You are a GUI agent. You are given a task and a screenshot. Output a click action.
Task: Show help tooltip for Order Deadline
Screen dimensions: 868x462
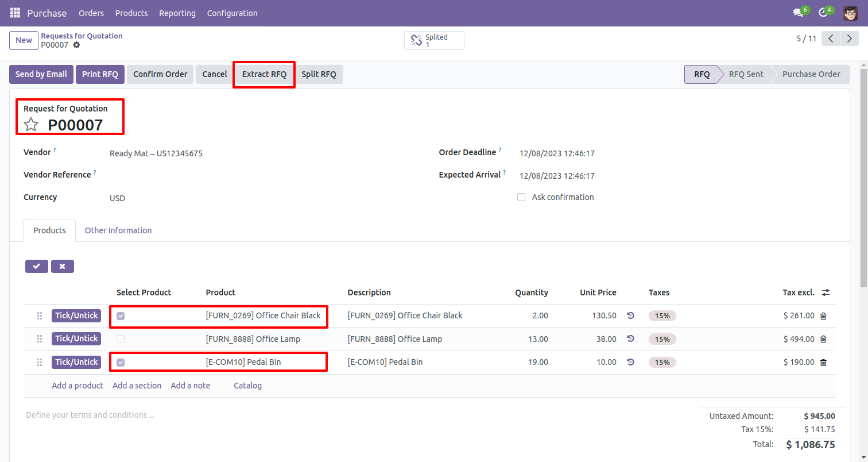(x=500, y=150)
